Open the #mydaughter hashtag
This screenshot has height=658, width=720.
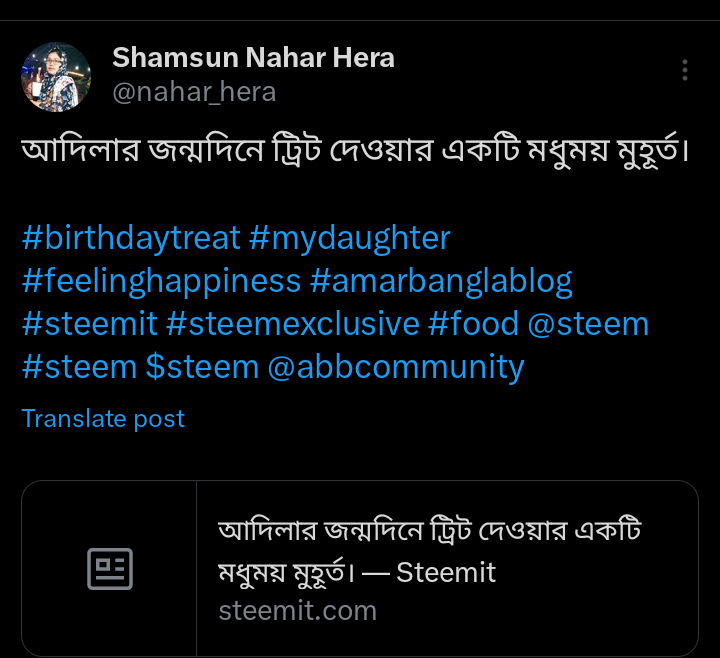click(350, 238)
